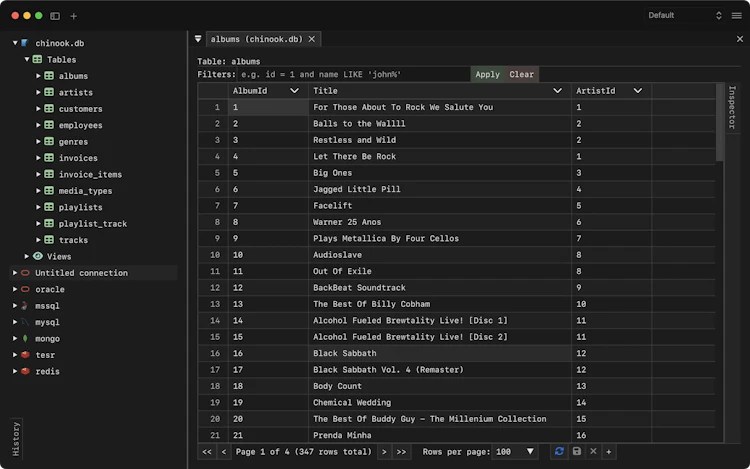Click the chinook.db database icon
This screenshot has height=469, width=750.
coord(25,43)
